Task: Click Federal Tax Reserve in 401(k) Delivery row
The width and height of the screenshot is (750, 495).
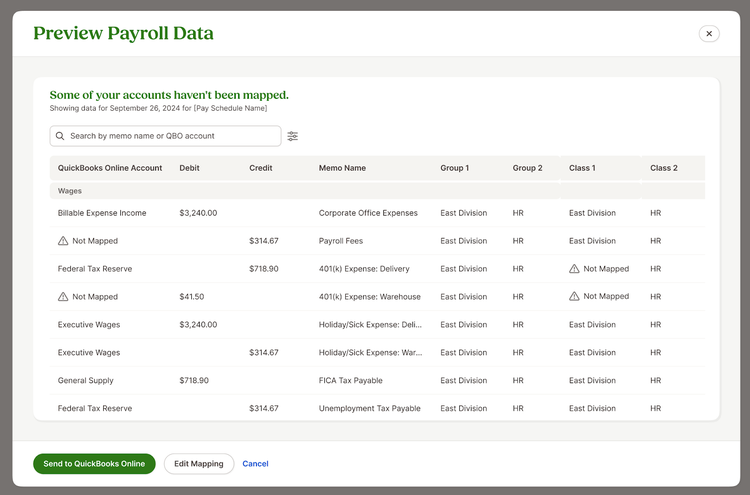Action: pos(95,269)
